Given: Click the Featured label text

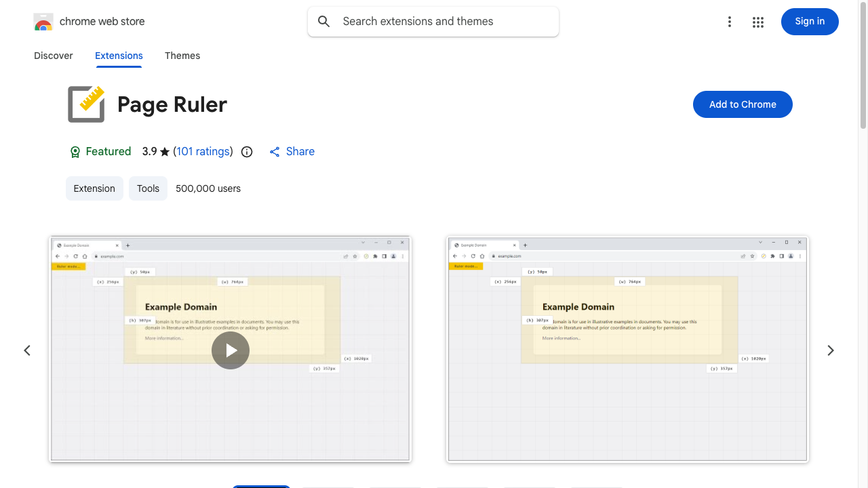Looking at the screenshot, I should (108, 152).
